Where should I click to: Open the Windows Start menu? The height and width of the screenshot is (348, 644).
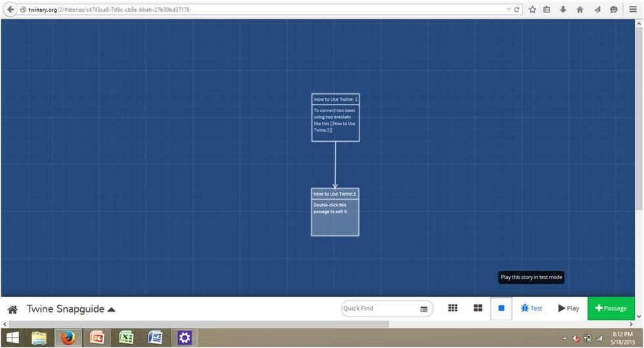12,337
